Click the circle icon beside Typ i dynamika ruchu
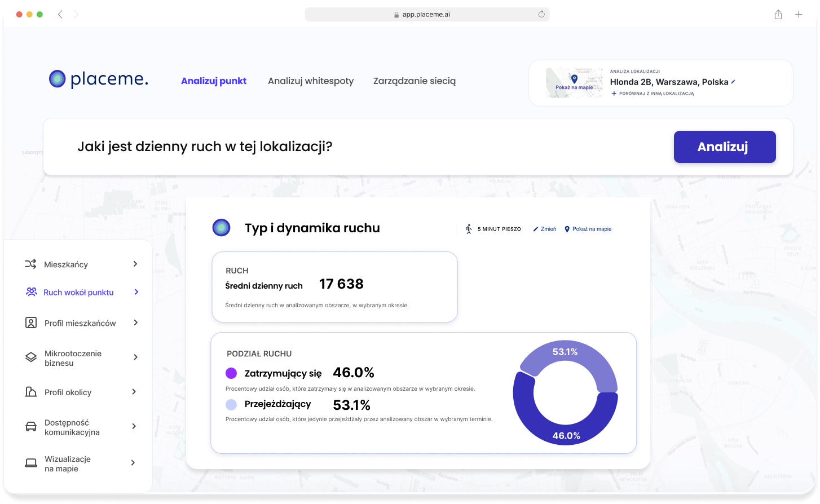This screenshot has width=820, height=504. (221, 228)
